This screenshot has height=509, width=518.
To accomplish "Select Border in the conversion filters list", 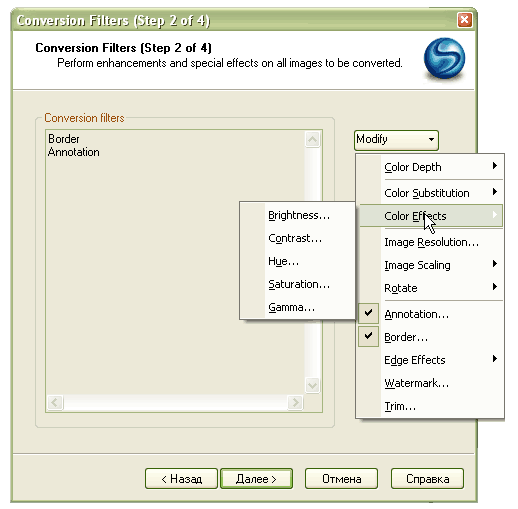I will coord(64,139).
